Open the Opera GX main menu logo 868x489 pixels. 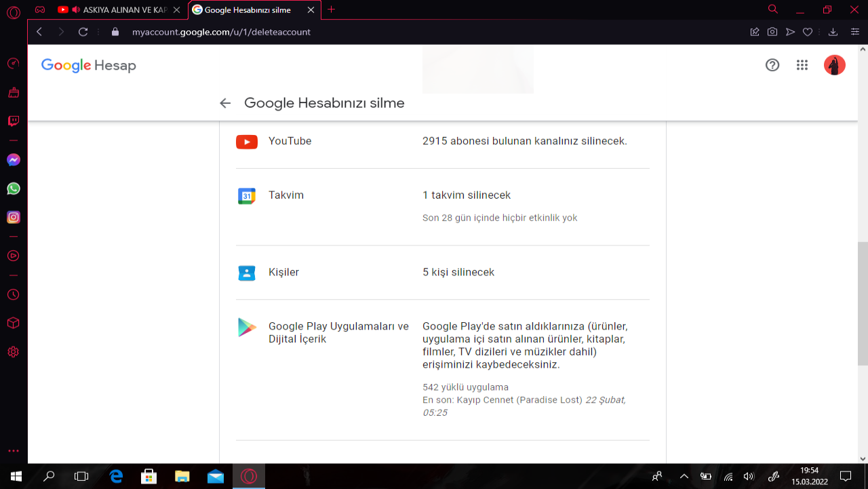pyautogui.click(x=13, y=11)
